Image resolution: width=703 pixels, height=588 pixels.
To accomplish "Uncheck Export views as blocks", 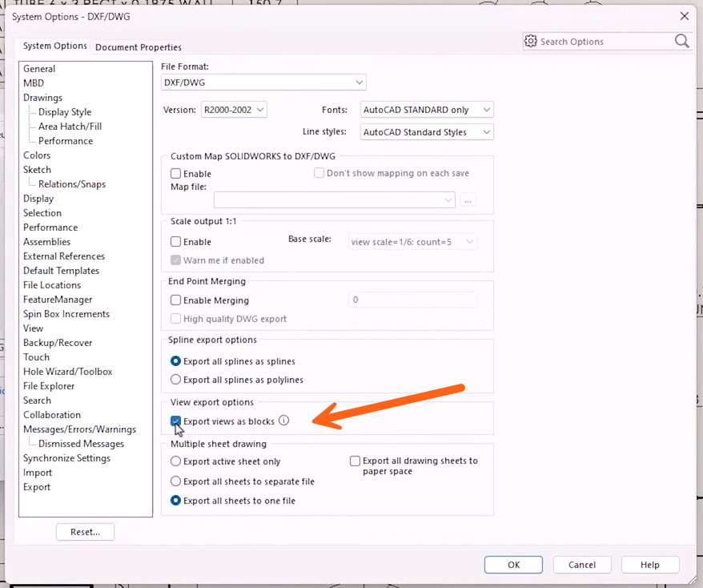I will coord(176,421).
